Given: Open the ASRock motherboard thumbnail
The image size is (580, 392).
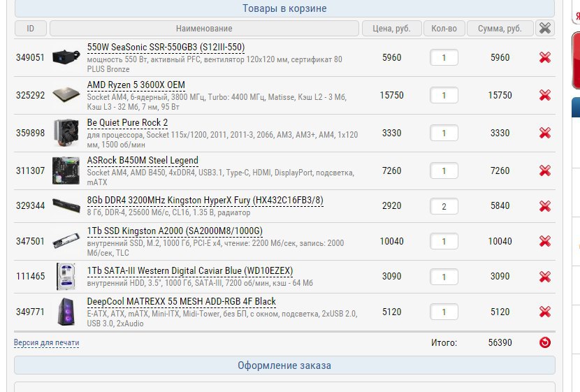Looking at the screenshot, I should click(66, 170).
